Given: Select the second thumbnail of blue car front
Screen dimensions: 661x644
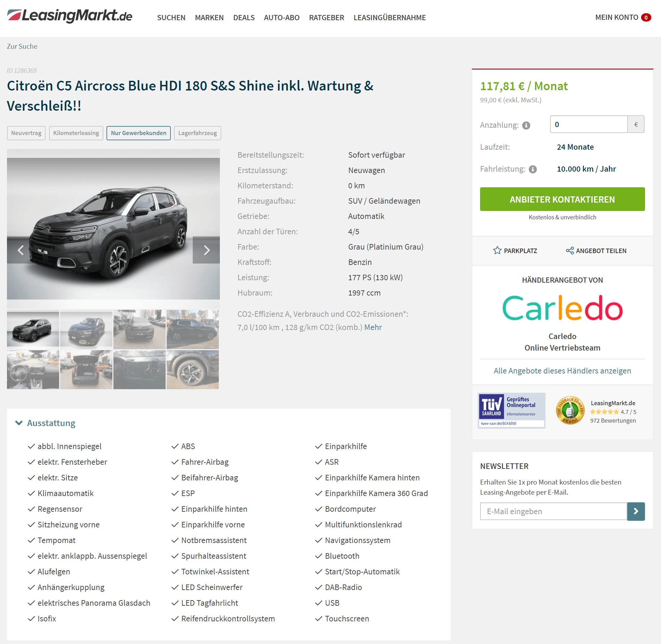Looking at the screenshot, I should click(x=86, y=329).
